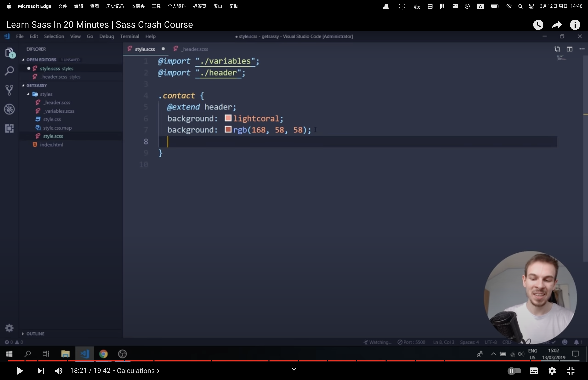Seek on the red video progress bar

click(x=294, y=360)
